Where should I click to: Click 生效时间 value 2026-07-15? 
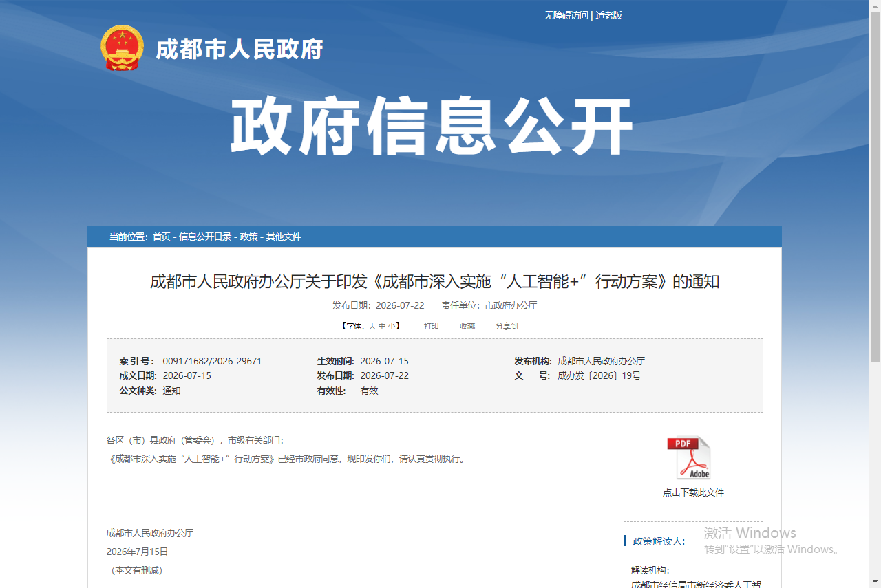(x=385, y=361)
